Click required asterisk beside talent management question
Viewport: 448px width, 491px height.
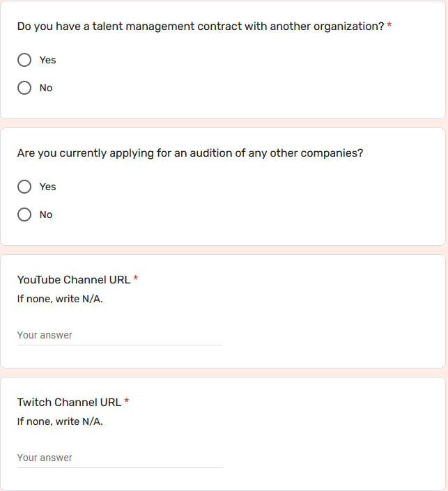tap(389, 25)
